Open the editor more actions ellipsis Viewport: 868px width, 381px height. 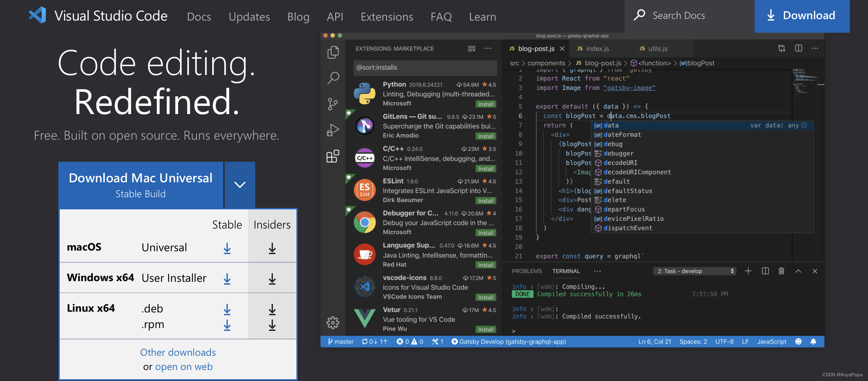coord(815,48)
